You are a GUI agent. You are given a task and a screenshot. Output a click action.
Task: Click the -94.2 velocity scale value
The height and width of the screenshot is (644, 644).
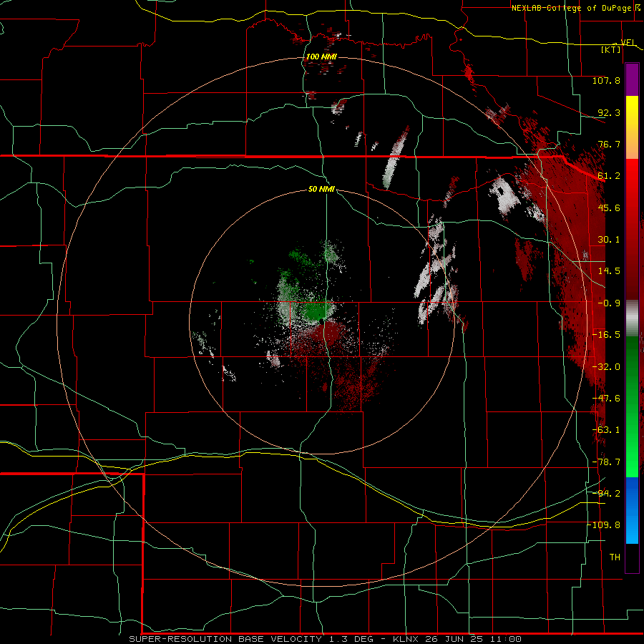(606, 493)
